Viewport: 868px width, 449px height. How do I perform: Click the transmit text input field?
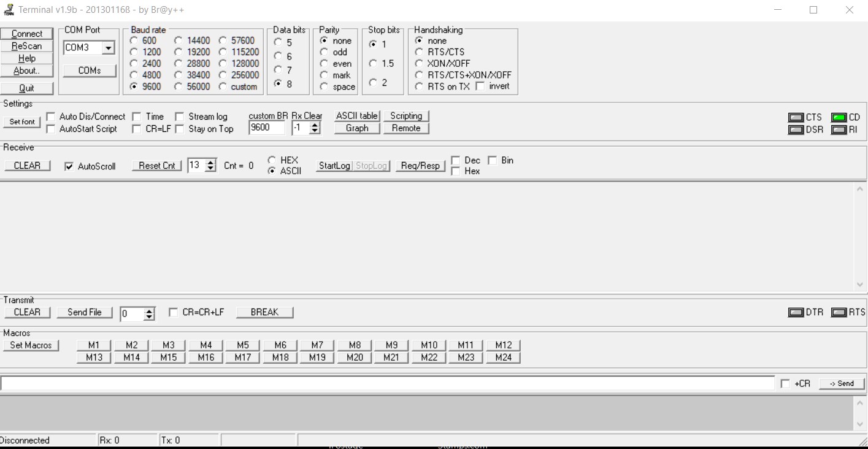386,383
